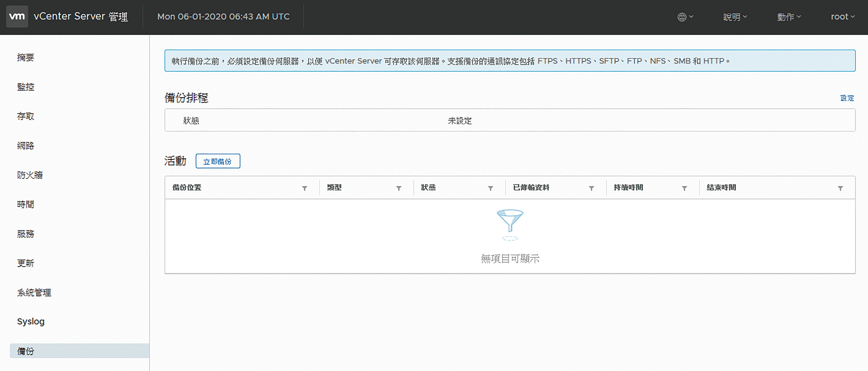868x371 pixels.
Task: Click the 結束時間 column header
Action: click(721, 187)
